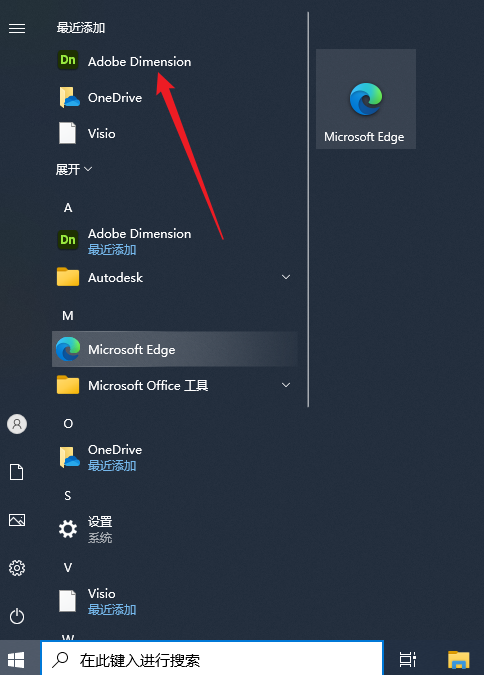Toggle the hamburger menu at top left
The width and height of the screenshot is (484, 675).
pos(17,28)
